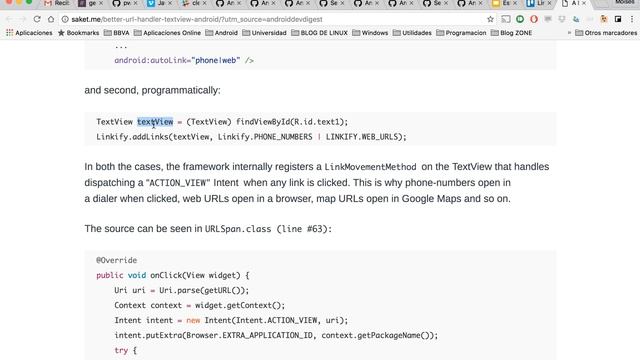Viewport: 640px width, 360px height.
Task: Click the 'android:autoLink' attribute text
Action: point(150,60)
